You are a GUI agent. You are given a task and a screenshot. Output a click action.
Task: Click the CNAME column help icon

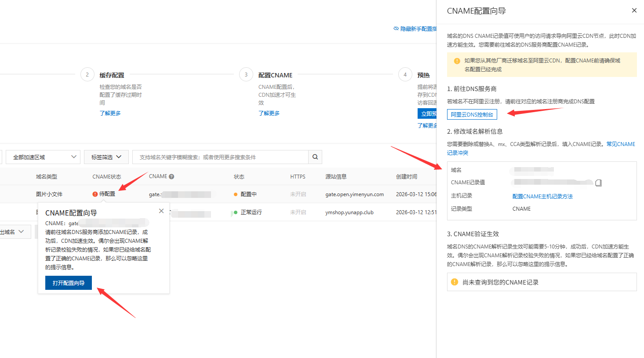tap(171, 177)
